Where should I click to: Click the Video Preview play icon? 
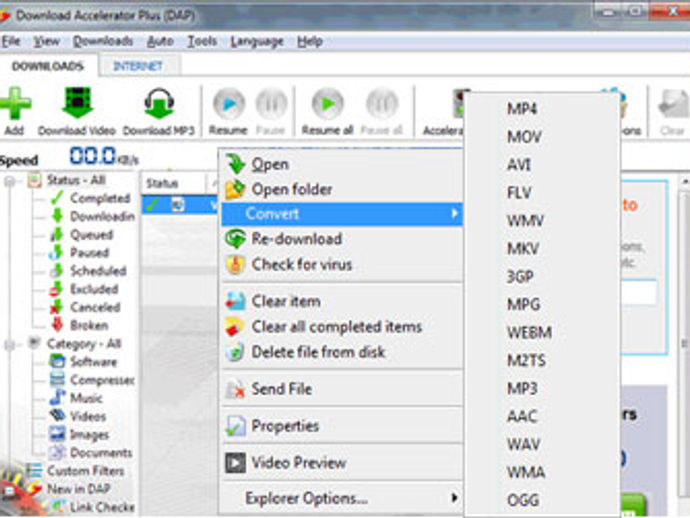coord(235,463)
